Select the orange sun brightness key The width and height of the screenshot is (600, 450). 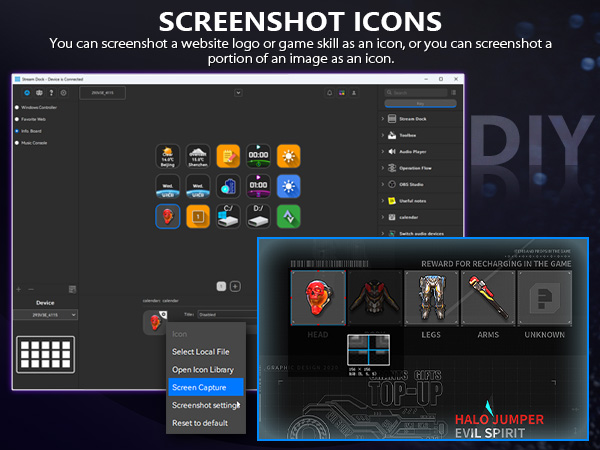pyautogui.click(x=289, y=156)
